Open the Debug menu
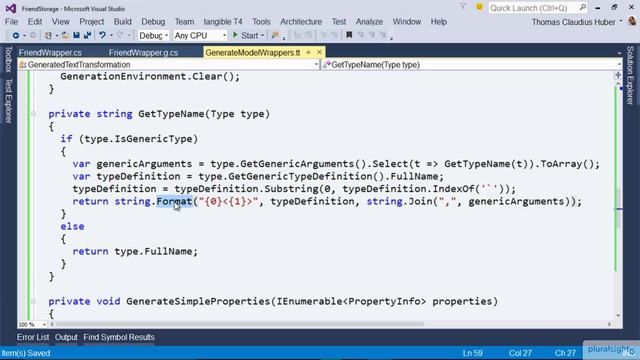 (153, 22)
